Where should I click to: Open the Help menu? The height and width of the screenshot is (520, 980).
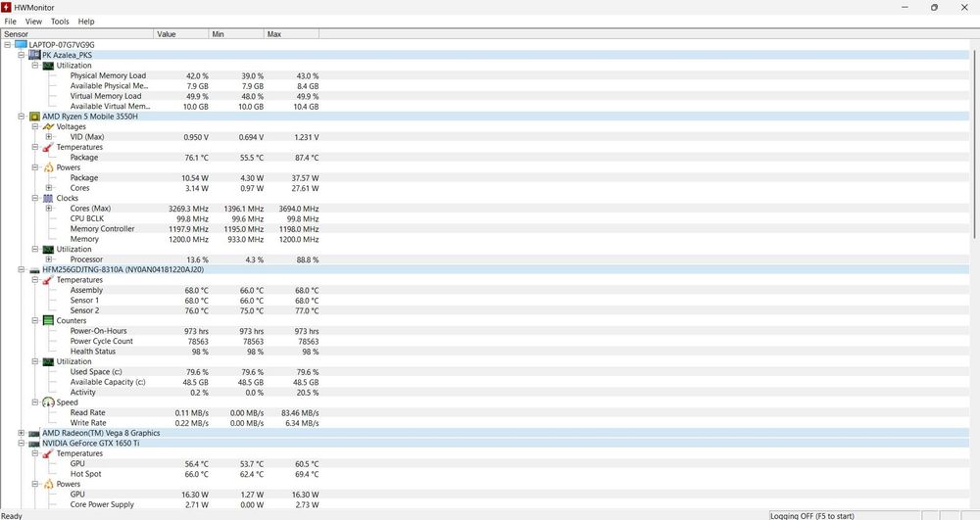pyautogui.click(x=86, y=22)
